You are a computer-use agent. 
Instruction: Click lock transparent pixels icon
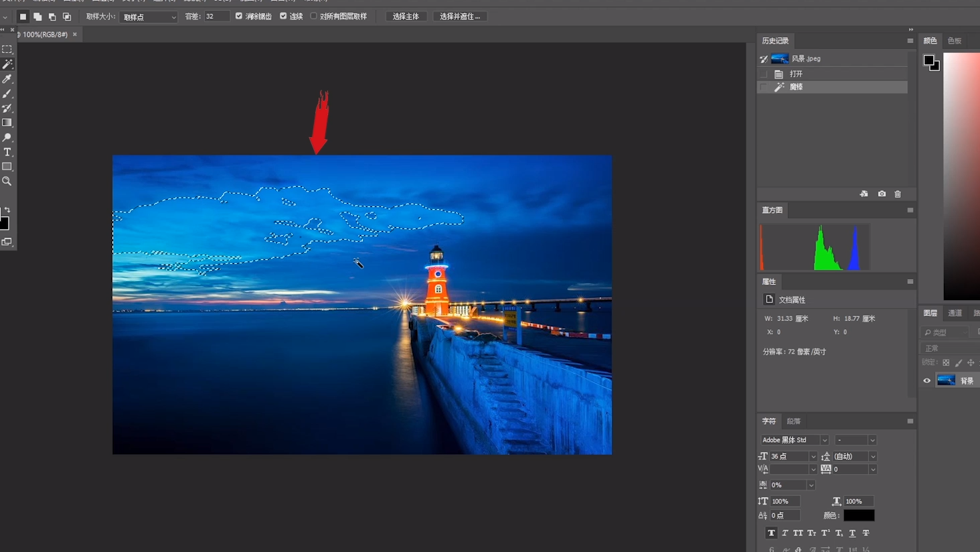946,362
